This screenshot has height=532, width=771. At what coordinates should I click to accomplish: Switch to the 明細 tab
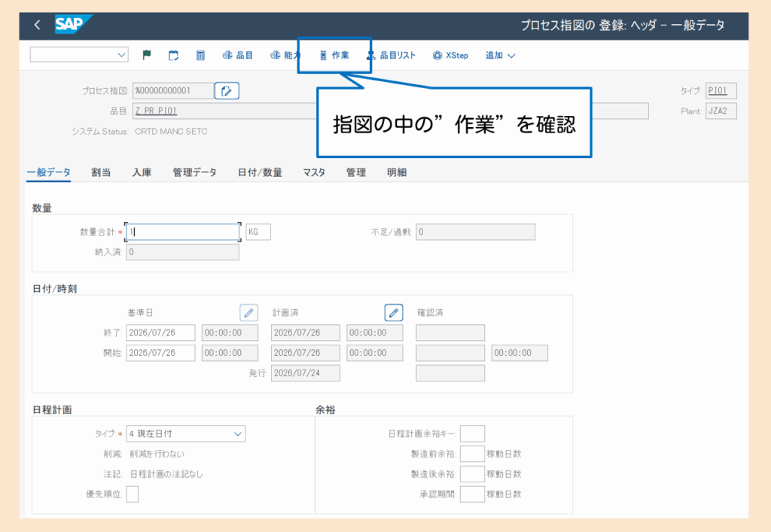tap(396, 172)
